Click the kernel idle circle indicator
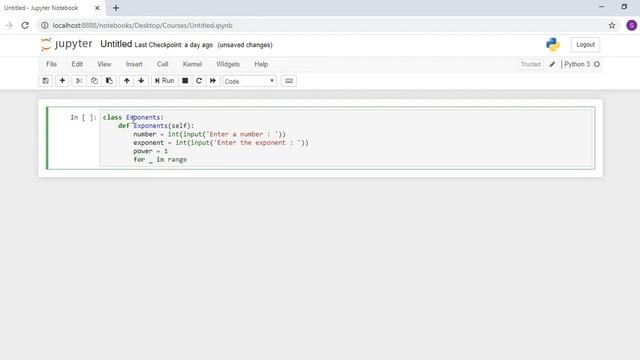Viewport: 640px width, 360px height. point(597,64)
